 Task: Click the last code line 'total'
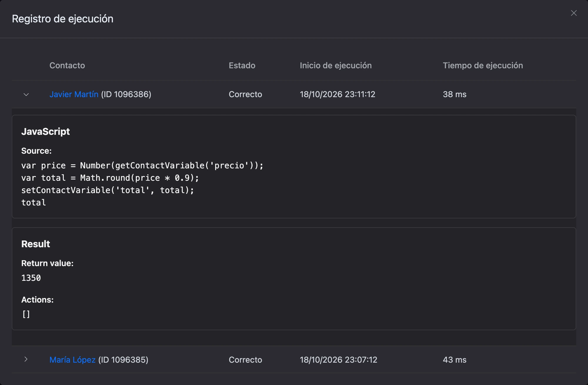34,203
